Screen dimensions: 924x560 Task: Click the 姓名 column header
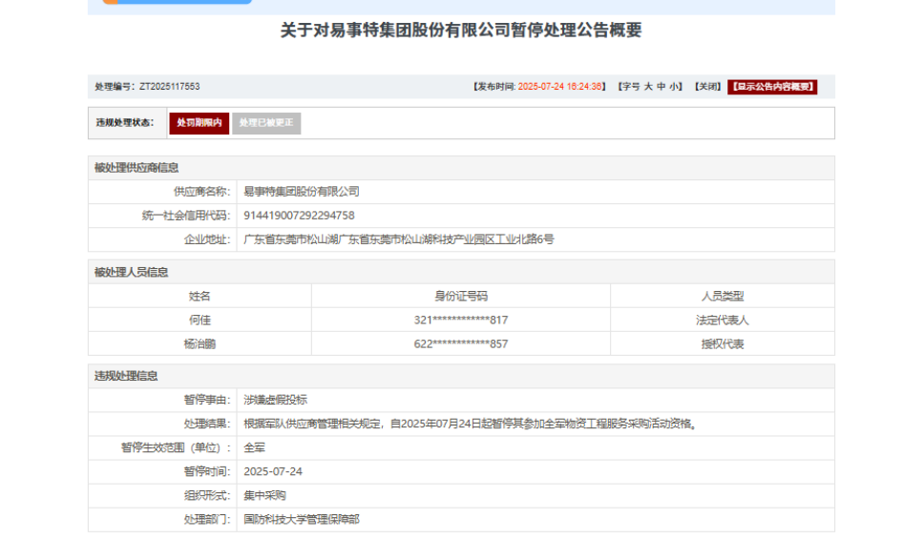(199, 296)
